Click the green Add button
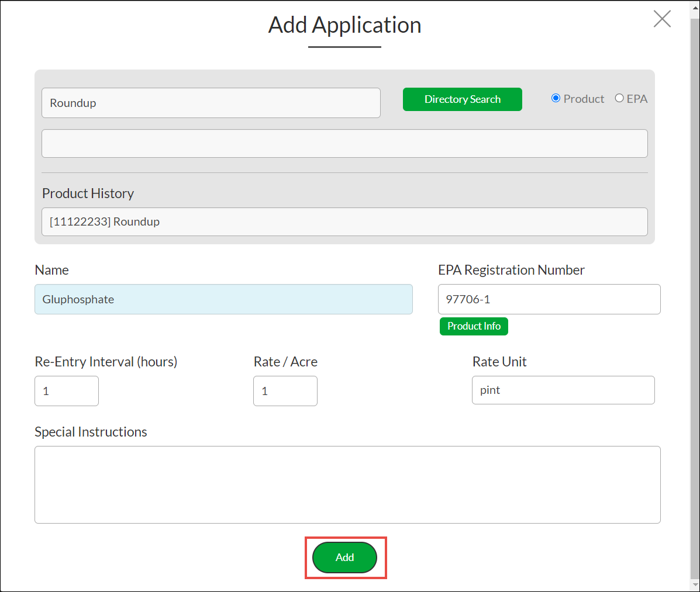Screen dimensions: 700x592 (x=344, y=558)
